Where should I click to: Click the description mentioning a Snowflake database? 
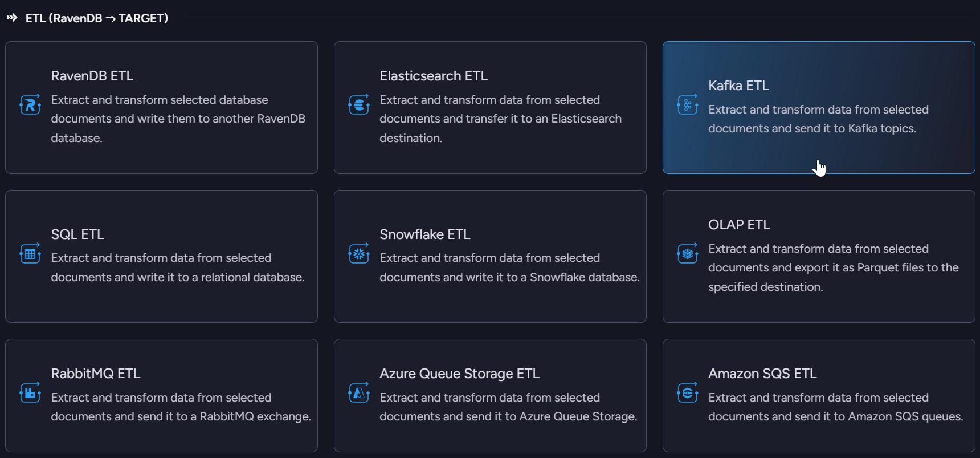point(510,267)
